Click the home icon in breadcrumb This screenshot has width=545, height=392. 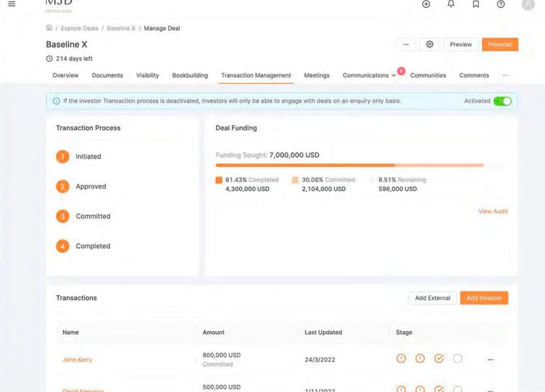pos(49,28)
